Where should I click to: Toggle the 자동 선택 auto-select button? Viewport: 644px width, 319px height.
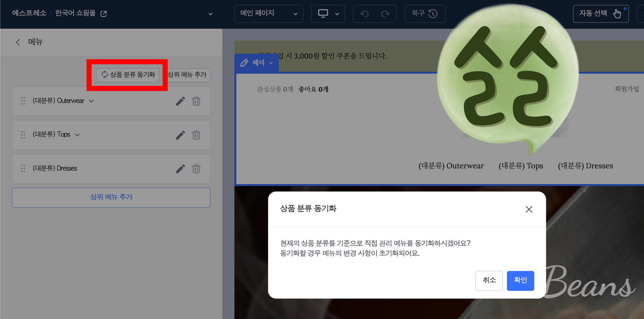coord(601,14)
